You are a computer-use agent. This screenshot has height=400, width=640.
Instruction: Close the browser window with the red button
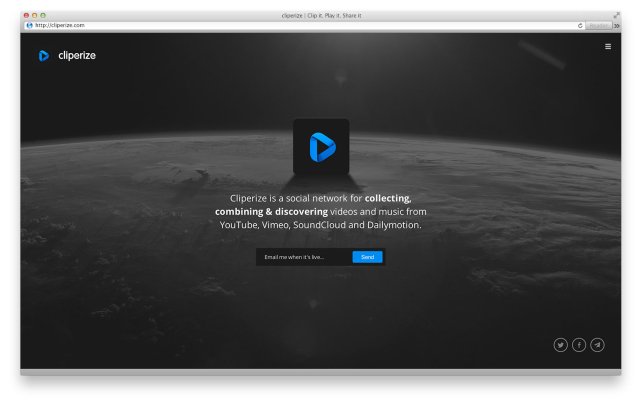(26, 16)
